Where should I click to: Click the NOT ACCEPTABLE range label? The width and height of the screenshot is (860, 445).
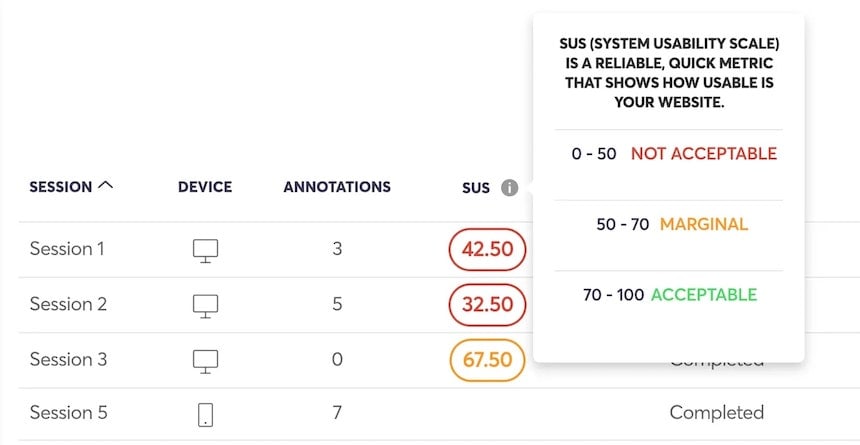click(703, 154)
